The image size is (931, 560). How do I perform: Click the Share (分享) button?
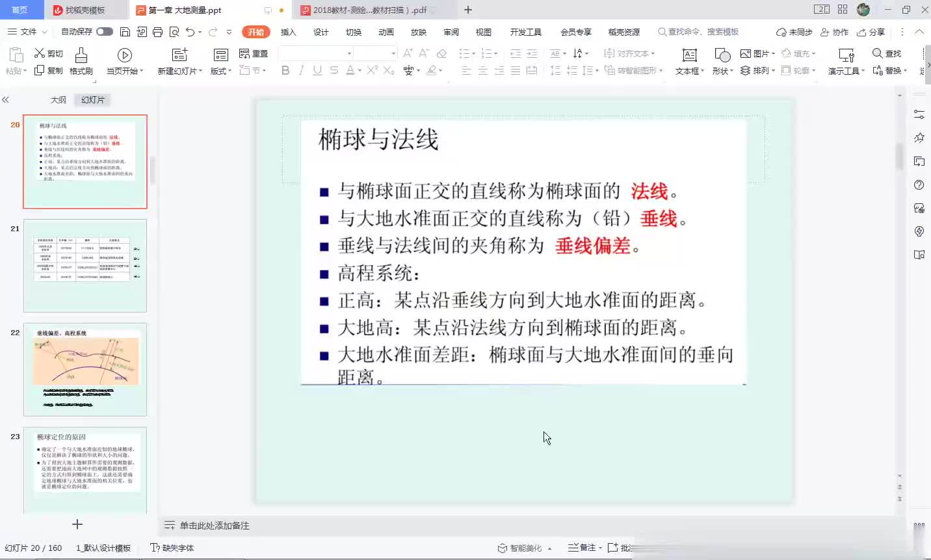871,32
